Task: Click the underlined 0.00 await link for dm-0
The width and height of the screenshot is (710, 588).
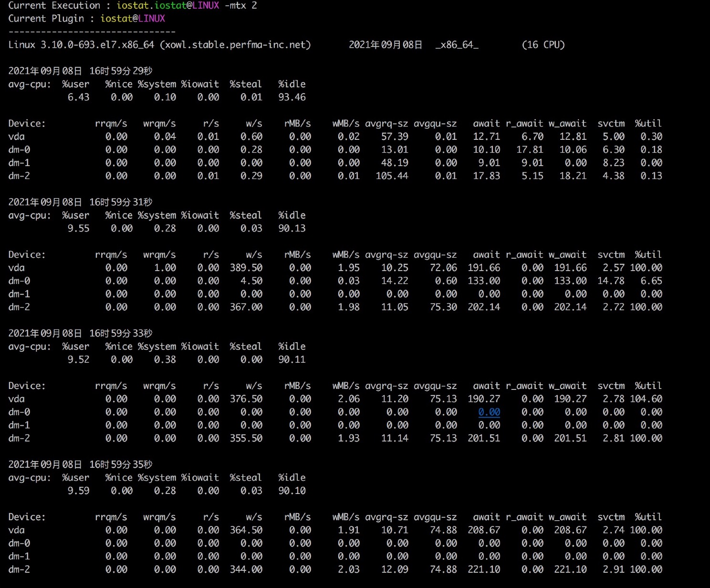Action: click(x=489, y=412)
